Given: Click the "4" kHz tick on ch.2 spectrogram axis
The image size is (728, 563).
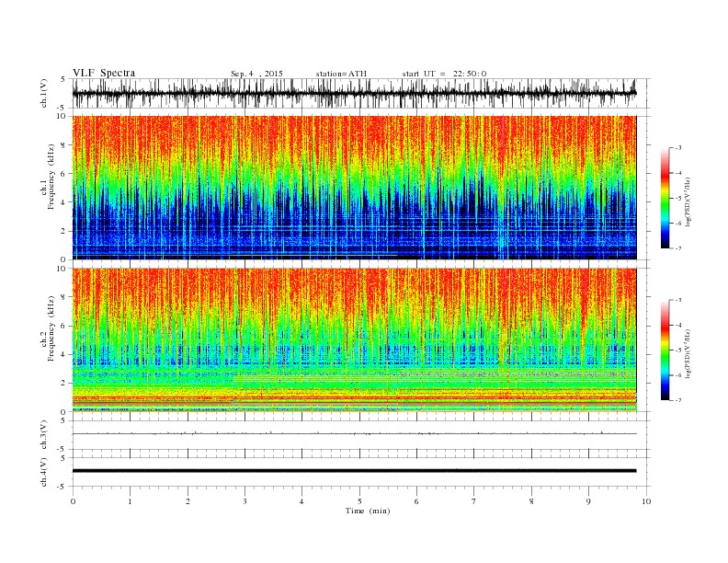Looking at the screenshot, I should point(64,354).
